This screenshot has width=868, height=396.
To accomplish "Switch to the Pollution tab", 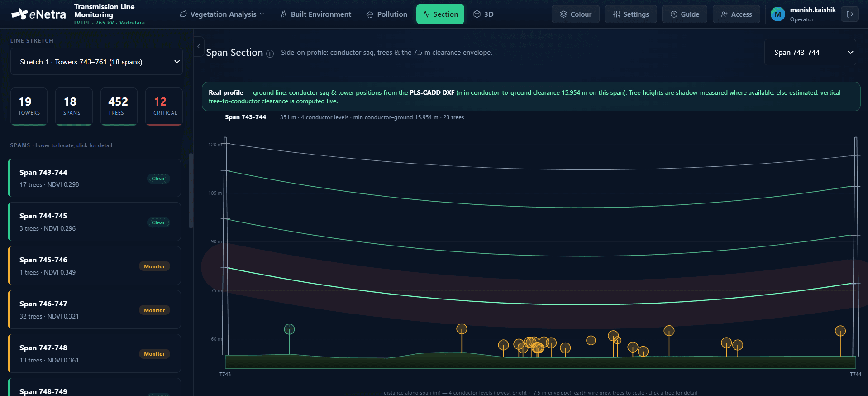I will [x=387, y=14].
